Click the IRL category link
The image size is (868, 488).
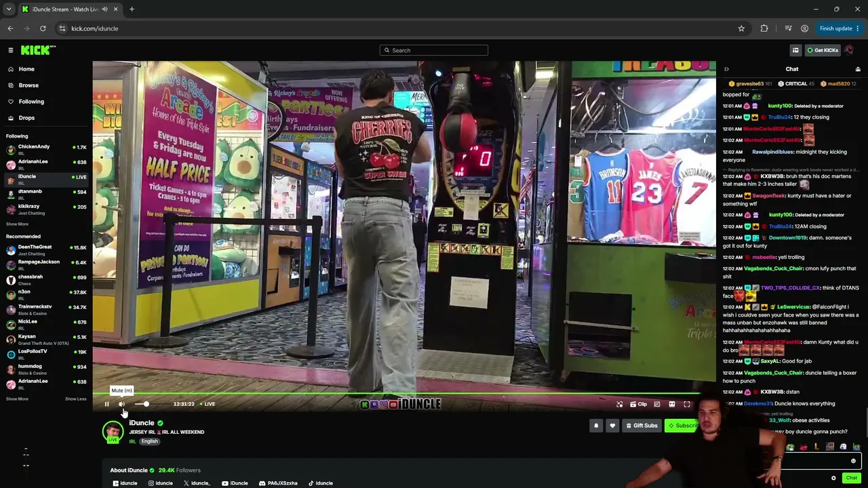132,441
